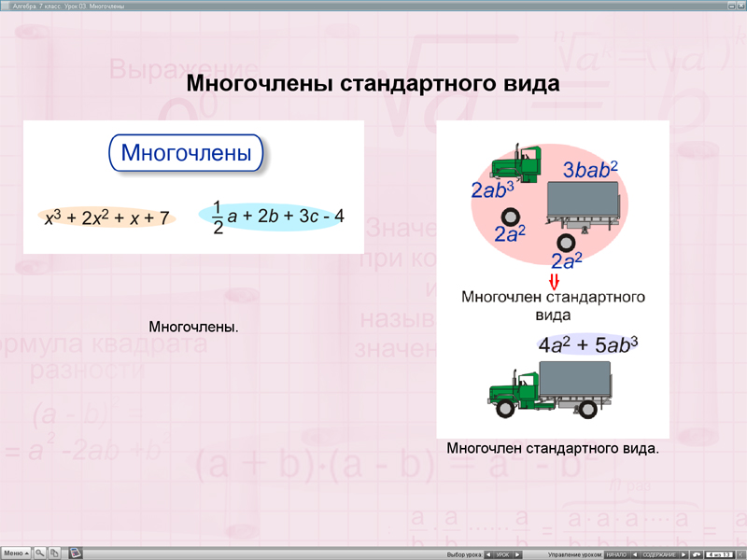747x560 pixels.
Task: Click the return arrow icon near page counter
Action: click(695, 553)
